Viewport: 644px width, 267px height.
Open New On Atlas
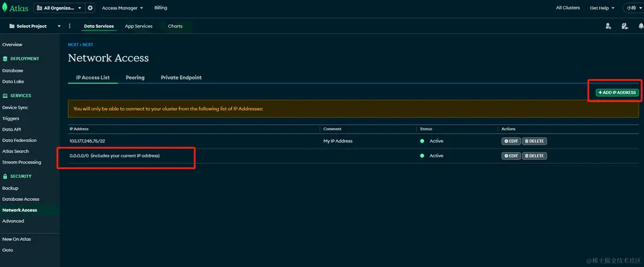pos(16,239)
